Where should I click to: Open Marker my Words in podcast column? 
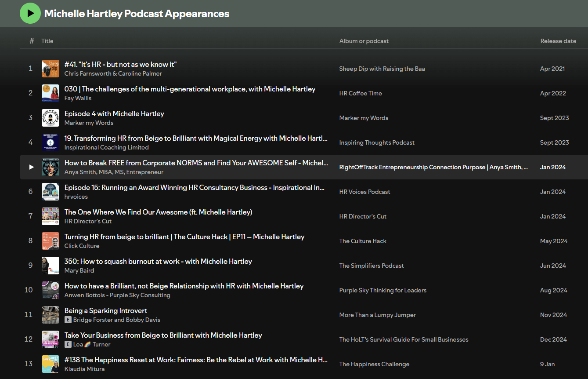coord(364,118)
